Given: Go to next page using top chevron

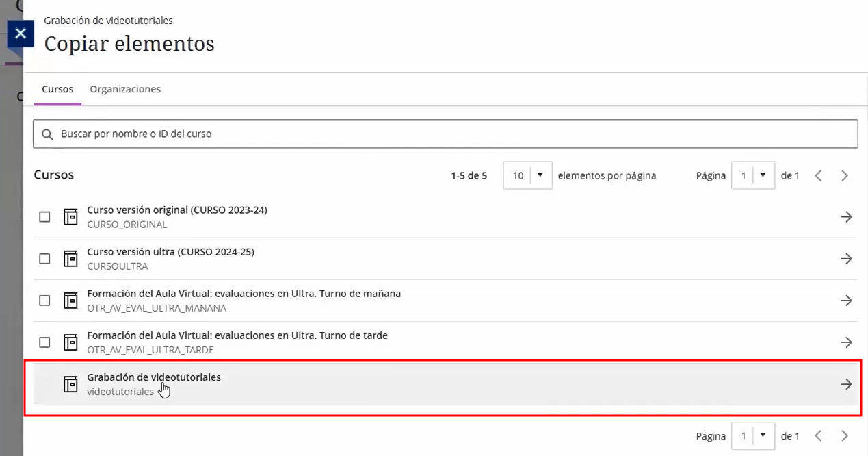Looking at the screenshot, I should tap(845, 176).
